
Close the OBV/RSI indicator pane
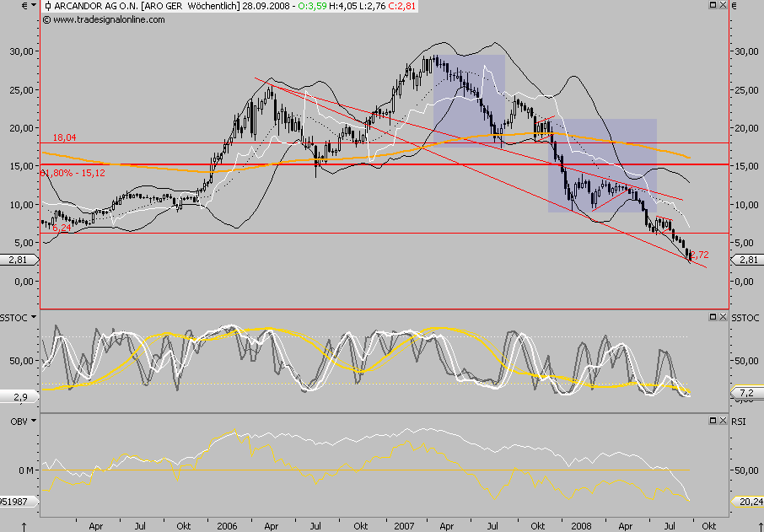click(722, 419)
